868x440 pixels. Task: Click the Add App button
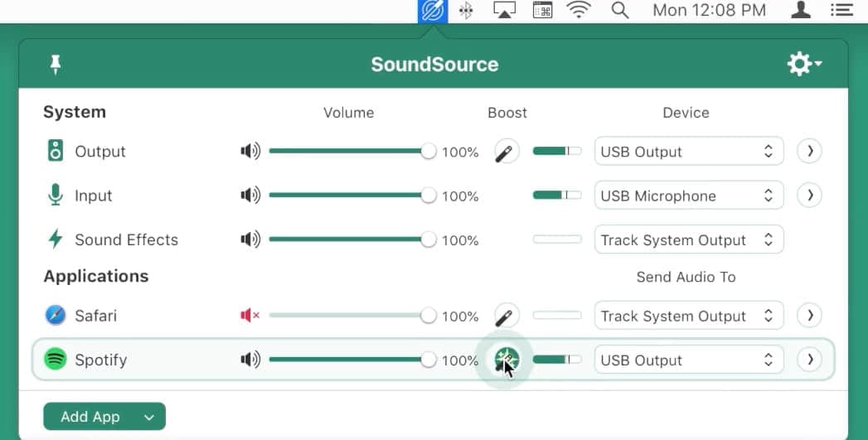pyautogui.click(x=104, y=416)
